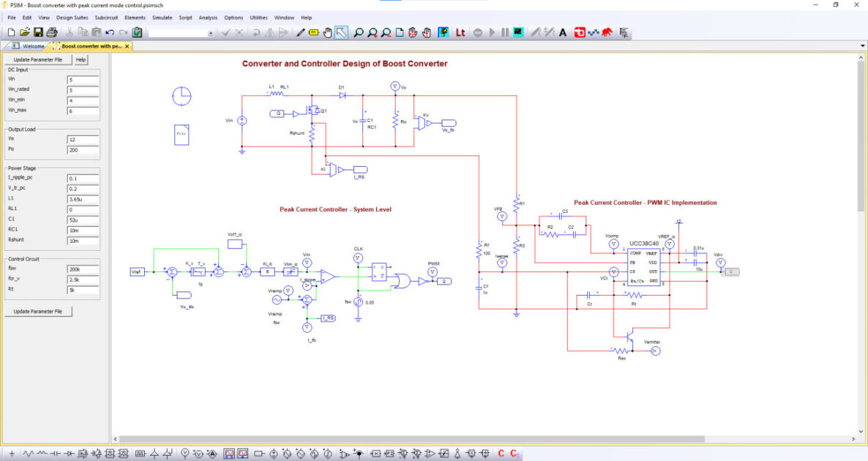Click the fsw value input field
868x461 pixels.
(x=82, y=269)
